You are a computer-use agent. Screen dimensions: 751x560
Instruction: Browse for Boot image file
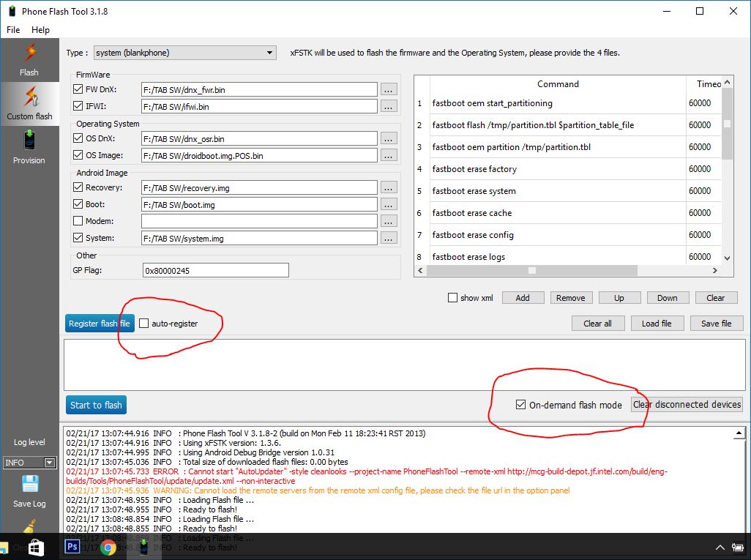pos(389,204)
